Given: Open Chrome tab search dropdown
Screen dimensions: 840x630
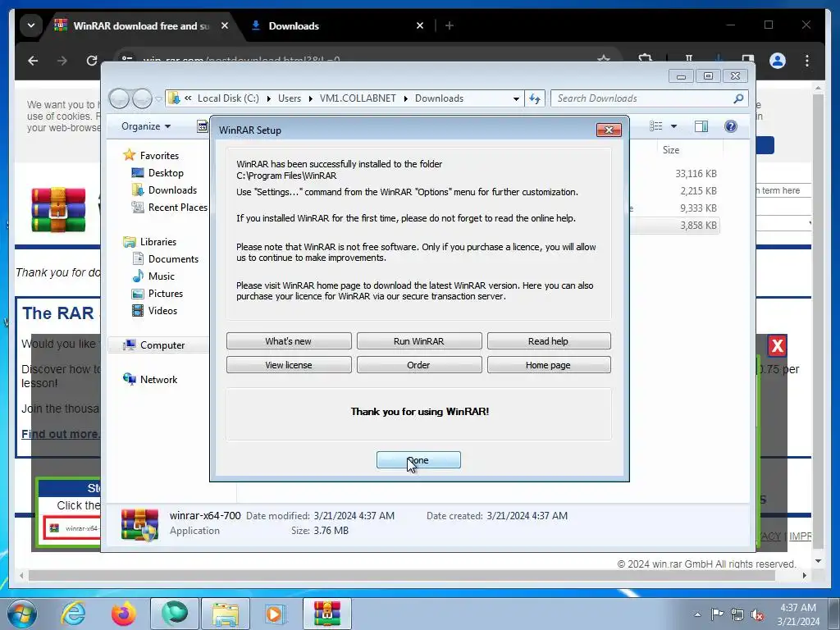Looking at the screenshot, I should [x=31, y=25].
